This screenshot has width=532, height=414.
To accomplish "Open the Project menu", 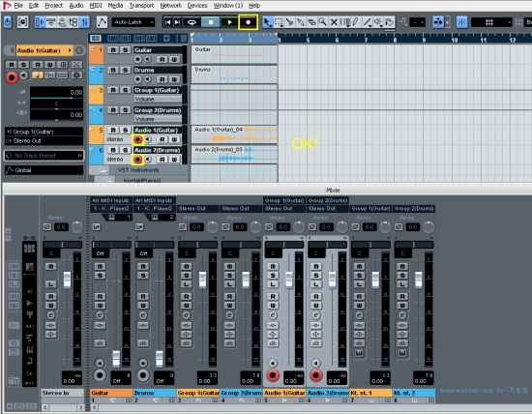I will 53,5.
